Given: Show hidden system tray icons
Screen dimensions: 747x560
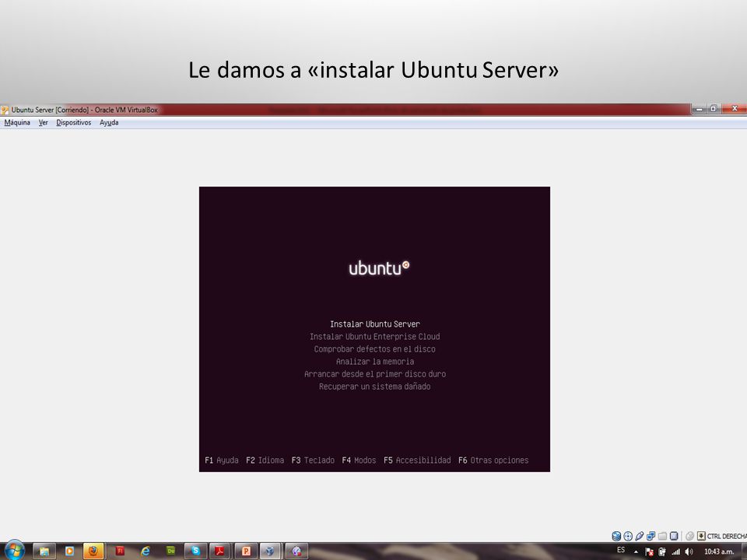Looking at the screenshot, I should coord(636,552).
